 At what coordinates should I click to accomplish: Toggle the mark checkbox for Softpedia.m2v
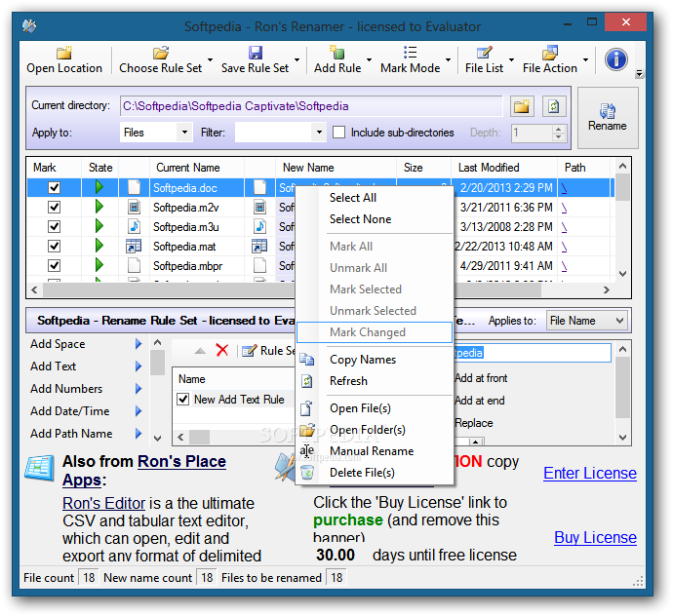(54, 208)
